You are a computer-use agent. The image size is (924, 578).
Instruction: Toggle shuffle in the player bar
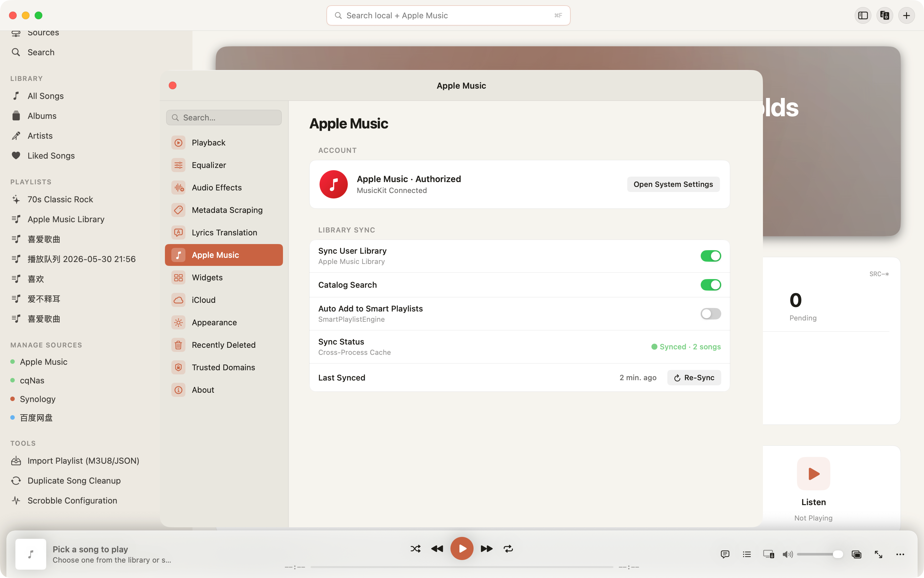click(x=415, y=548)
